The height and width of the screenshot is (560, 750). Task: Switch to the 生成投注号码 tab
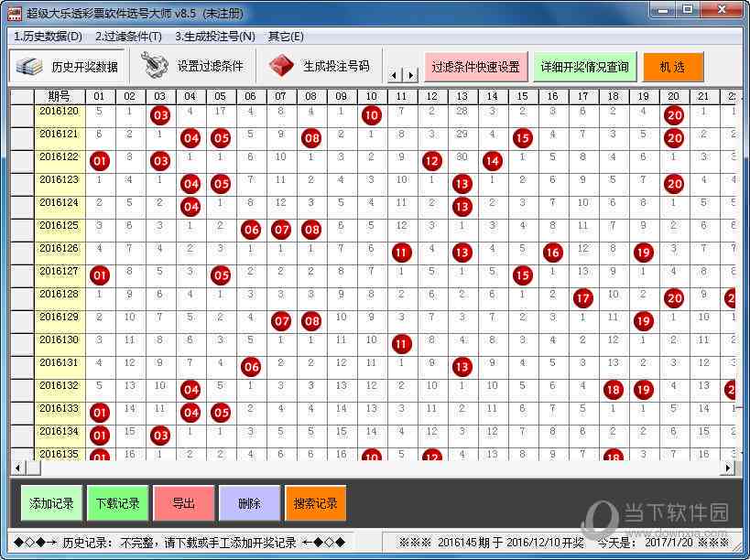click(x=319, y=67)
